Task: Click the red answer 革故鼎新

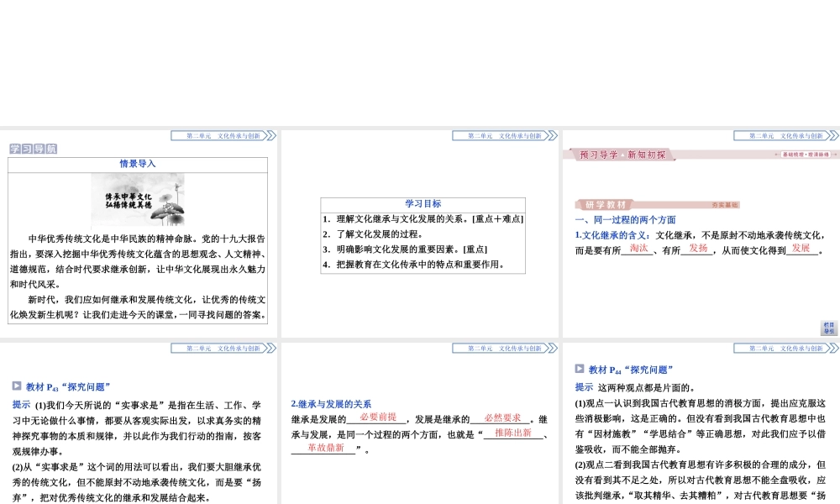Action: point(326,448)
